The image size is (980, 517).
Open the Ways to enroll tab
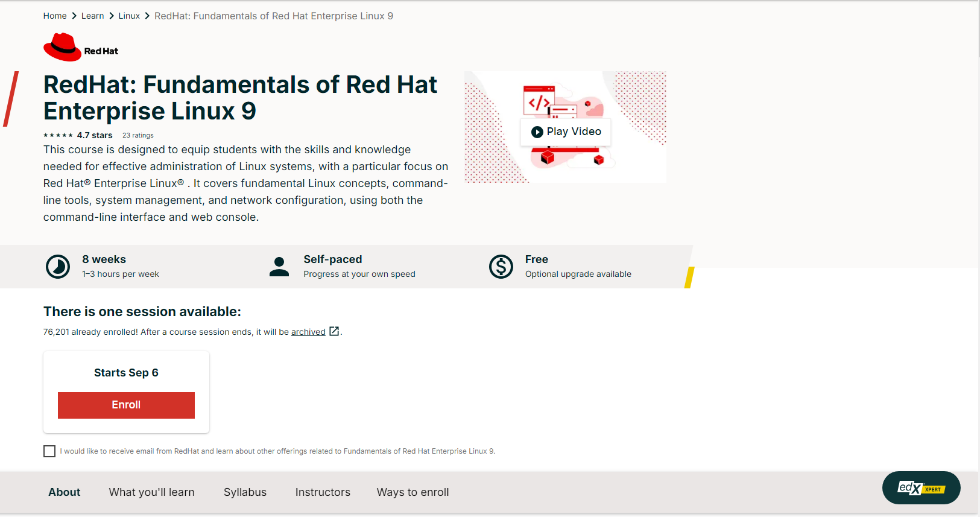[413, 492]
